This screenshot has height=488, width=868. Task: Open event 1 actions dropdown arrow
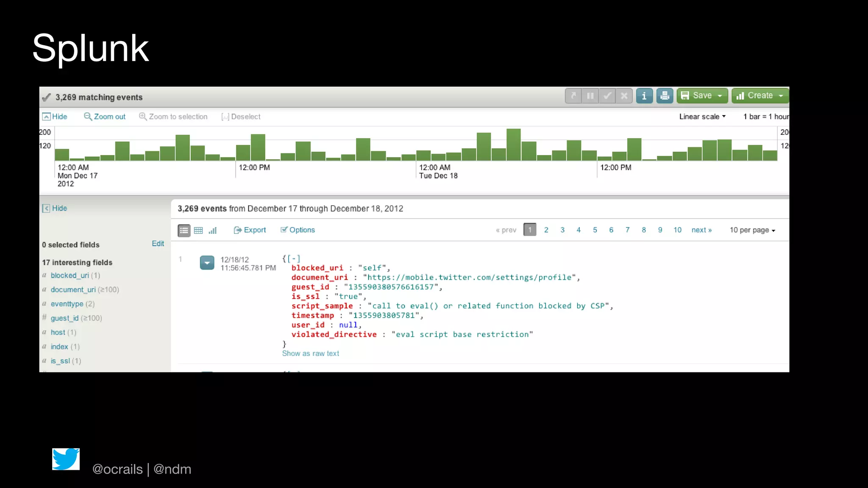click(x=207, y=263)
